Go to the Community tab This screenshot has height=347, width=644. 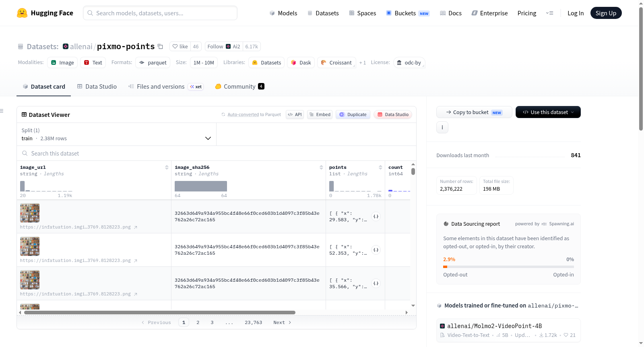pyautogui.click(x=240, y=87)
